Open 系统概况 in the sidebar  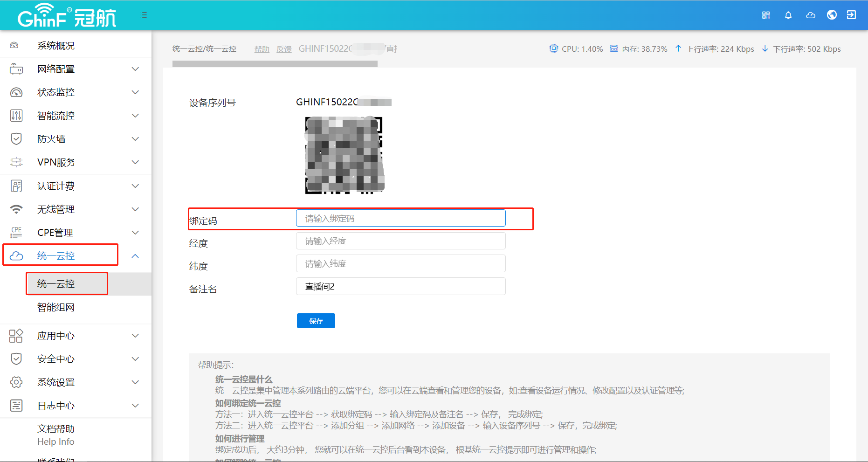[56, 46]
